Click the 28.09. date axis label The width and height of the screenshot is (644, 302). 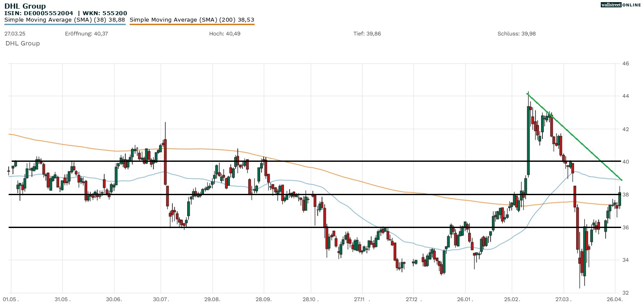click(x=263, y=299)
